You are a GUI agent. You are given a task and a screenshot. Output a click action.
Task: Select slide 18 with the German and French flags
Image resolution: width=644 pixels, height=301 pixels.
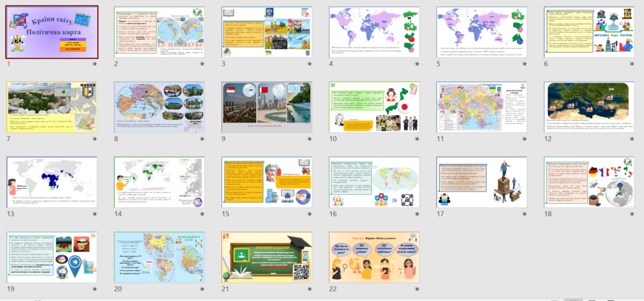[589, 182]
